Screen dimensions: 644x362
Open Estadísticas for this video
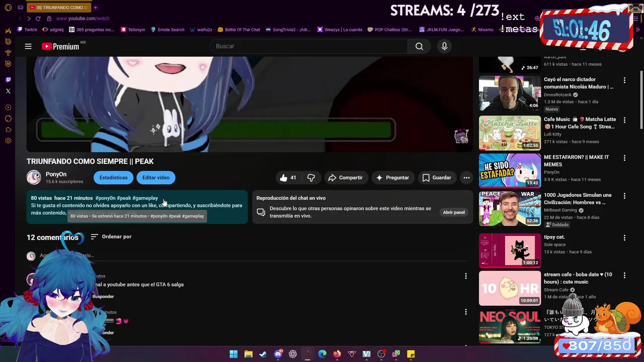113,177
